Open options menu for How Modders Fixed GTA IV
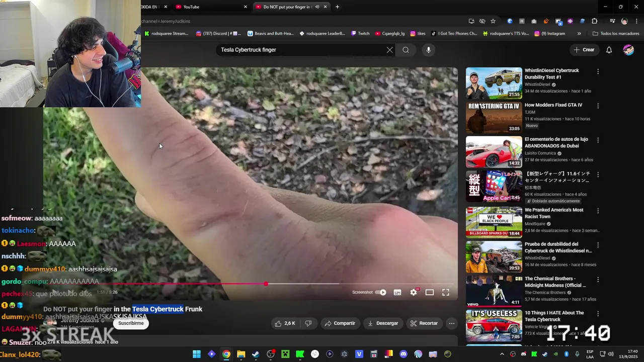Screen dimensions: 644x362 598,106
